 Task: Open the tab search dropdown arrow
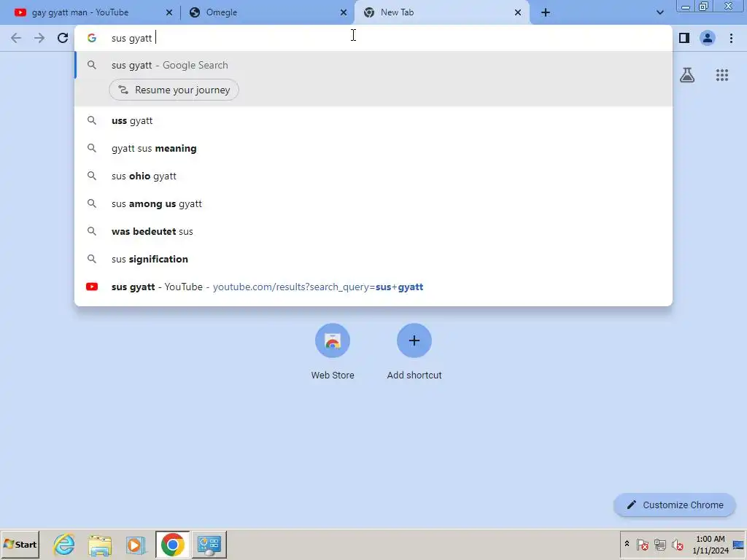coord(659,12)
